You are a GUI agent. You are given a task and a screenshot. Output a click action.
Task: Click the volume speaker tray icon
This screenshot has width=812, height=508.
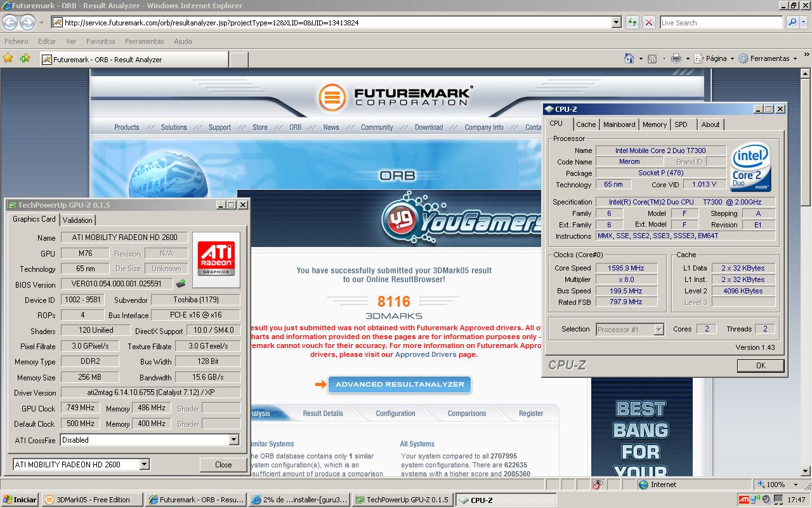(x=766, y=500)
